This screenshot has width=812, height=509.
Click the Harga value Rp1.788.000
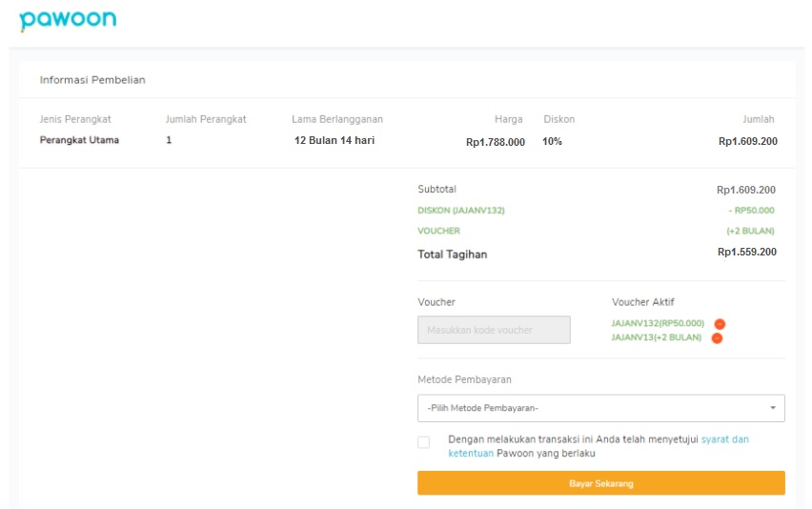tap(496, 142)
